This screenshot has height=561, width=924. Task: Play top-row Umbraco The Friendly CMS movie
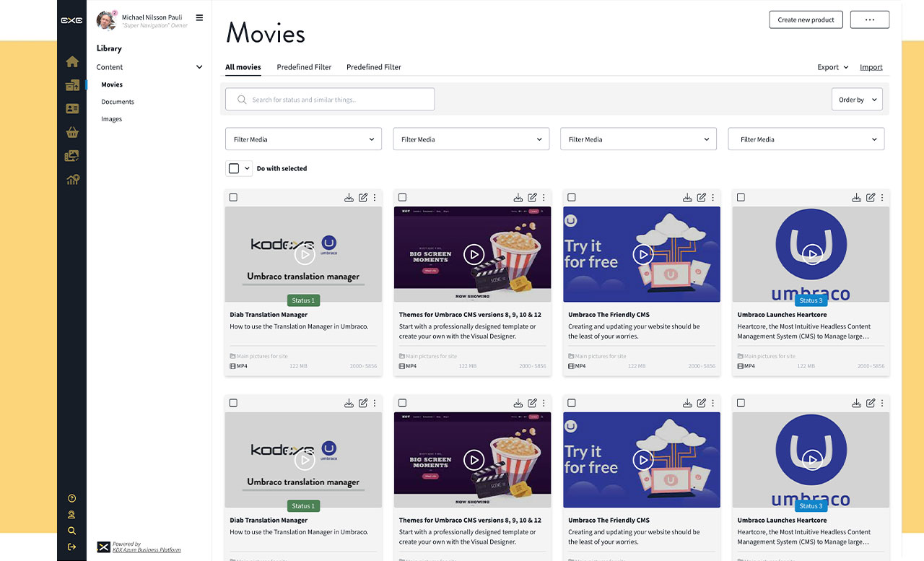pyautogui.click(x=642, y=254)
